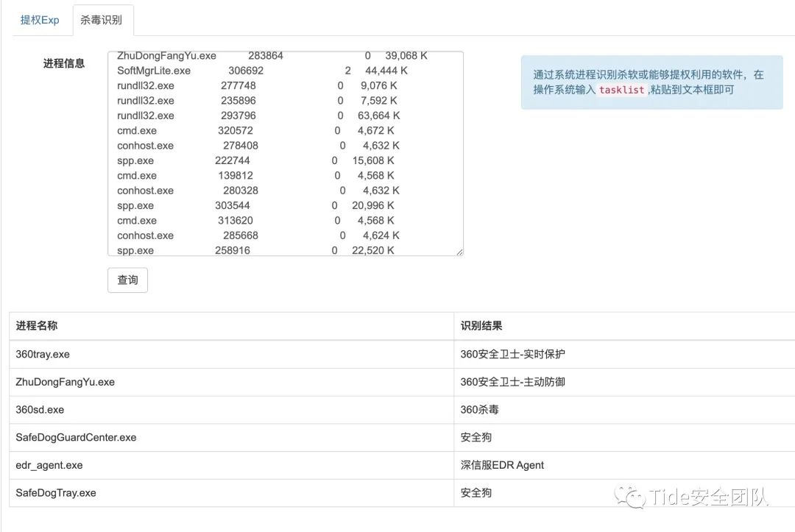This screenshot has height=532, width=795.
Task: Click the cmd.exe 139812 line
Action: [x=255, y=176]
